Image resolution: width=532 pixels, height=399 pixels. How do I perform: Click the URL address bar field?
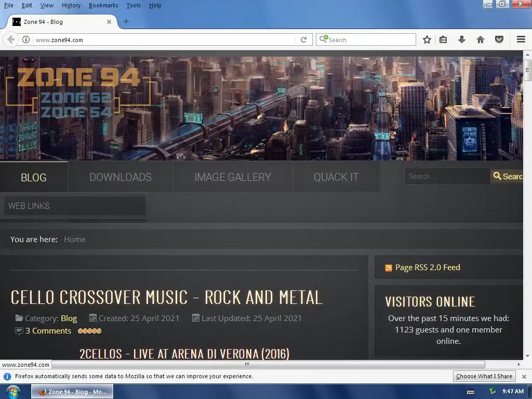(x=165, y=39)
